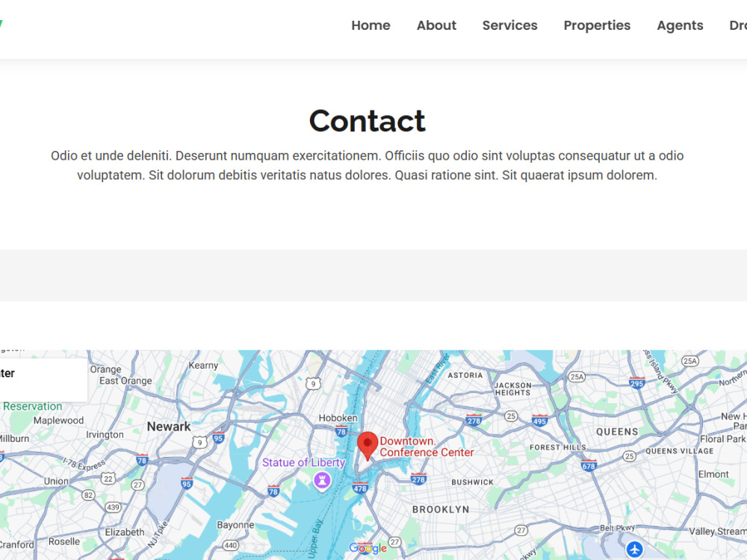The image size is (747, 560).
Task: Click the Maplewood map label
Action: point(58,420)
